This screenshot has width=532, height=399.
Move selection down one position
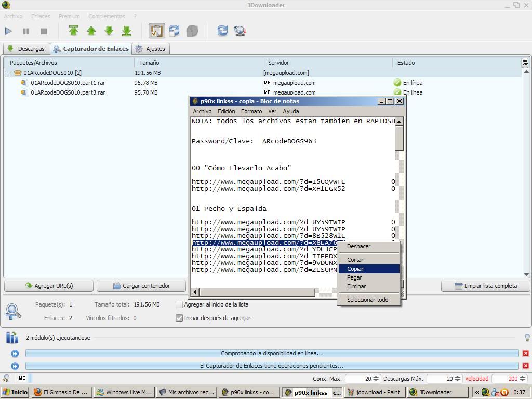pos(109,31)
